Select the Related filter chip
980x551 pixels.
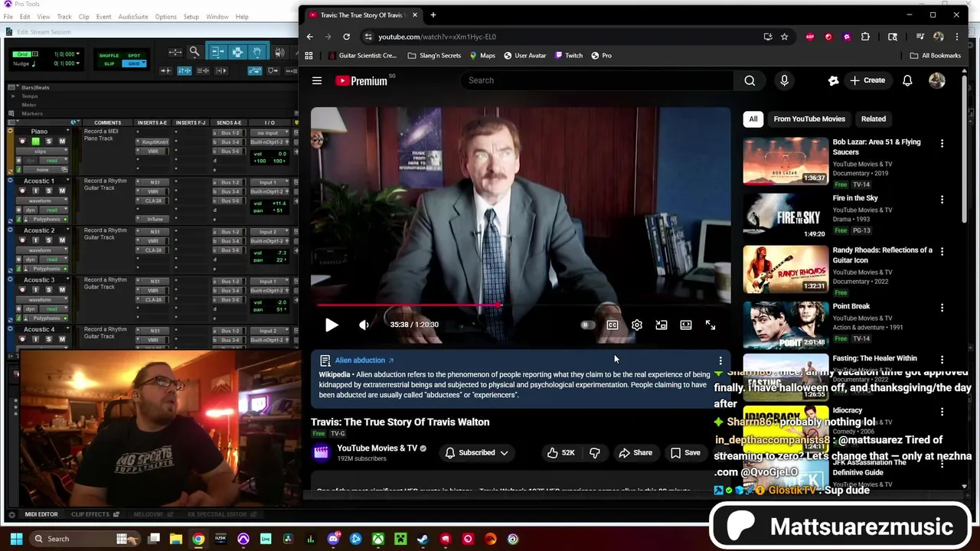874,119
